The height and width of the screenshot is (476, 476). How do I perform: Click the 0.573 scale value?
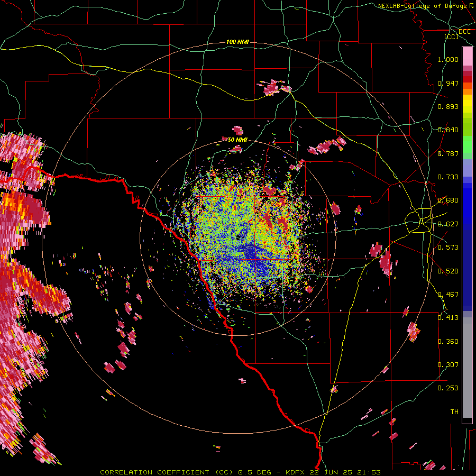[x=448, y=248]
